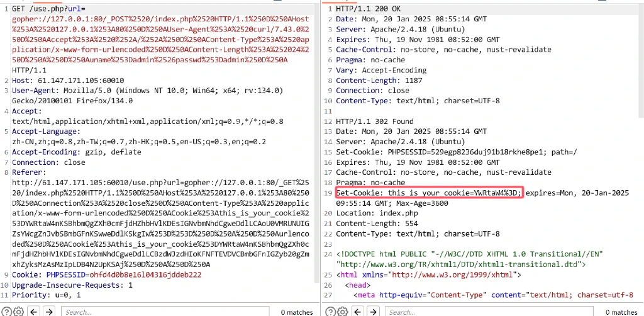Focus the response panel search field
This screenshot has height=316, width=644.
(489, 312)
